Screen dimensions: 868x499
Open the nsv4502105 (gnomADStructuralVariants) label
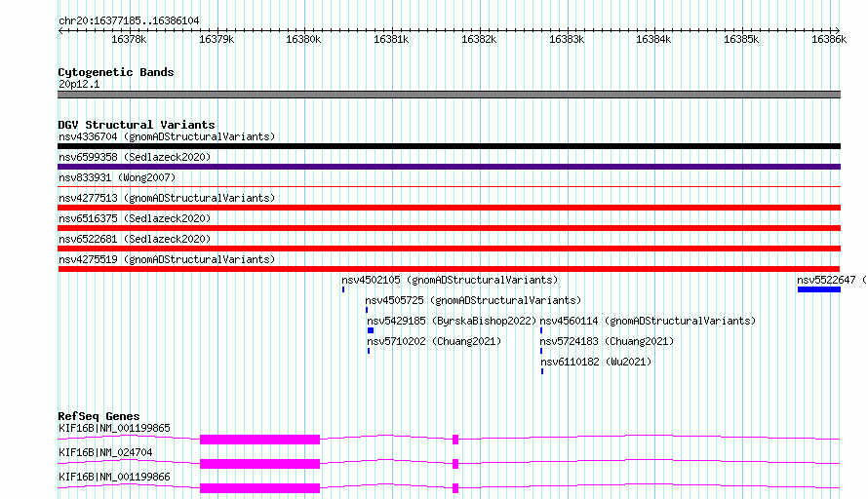[x=450, y=280]
